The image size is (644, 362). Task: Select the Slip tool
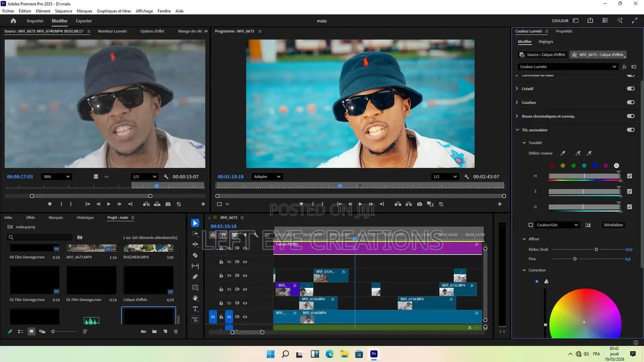click(195, 266)
